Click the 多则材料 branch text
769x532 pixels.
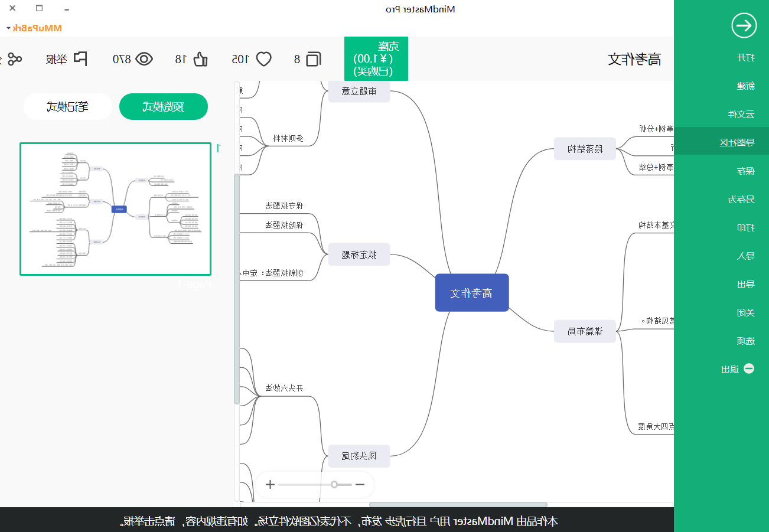[288, 139]
